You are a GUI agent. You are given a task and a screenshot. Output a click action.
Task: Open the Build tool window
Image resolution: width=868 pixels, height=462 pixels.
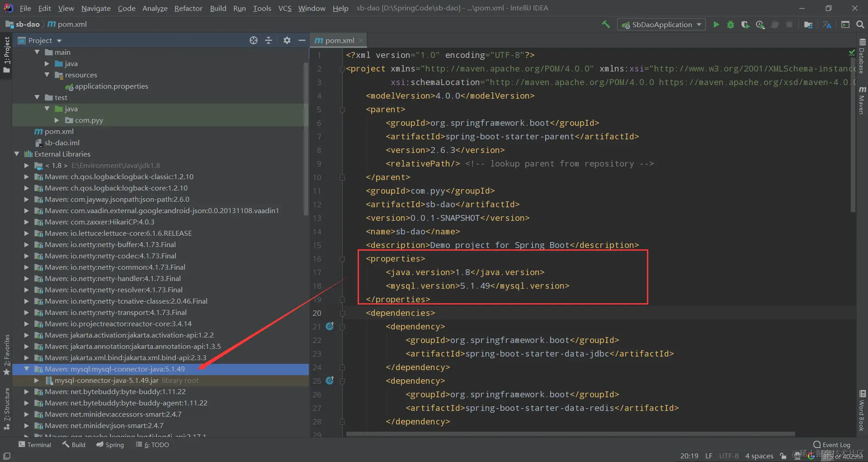click(74, 445)
